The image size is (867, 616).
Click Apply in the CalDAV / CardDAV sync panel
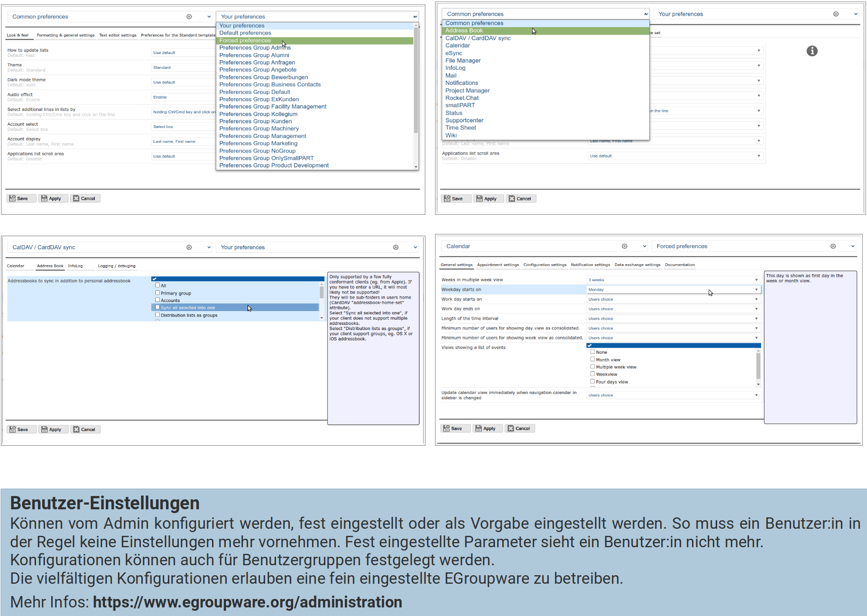51,430
